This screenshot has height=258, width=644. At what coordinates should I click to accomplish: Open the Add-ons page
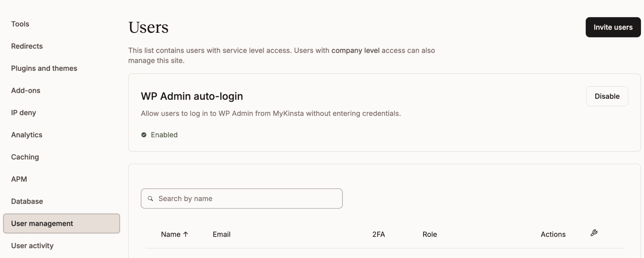(25, 90)
